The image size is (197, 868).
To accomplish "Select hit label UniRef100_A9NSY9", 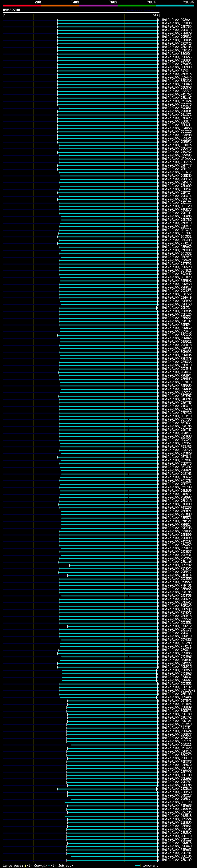I will coord(176,358).
